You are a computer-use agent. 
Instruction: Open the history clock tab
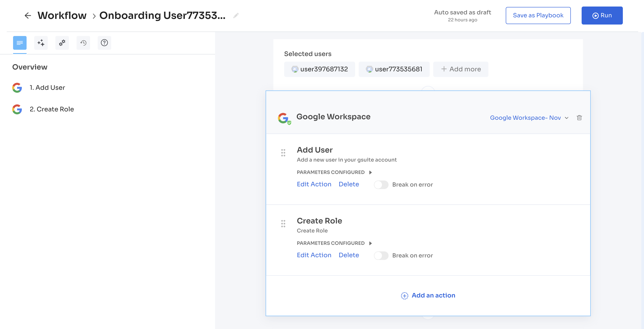(83, 43)
